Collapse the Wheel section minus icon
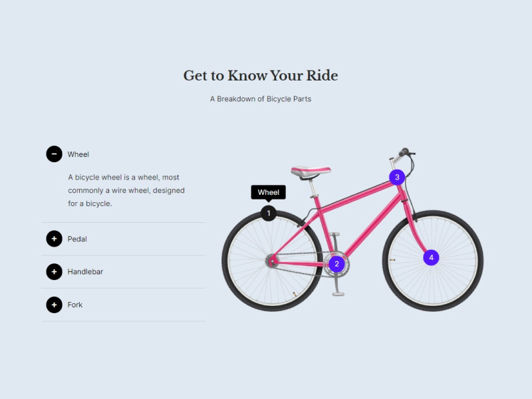Viewport: 532px width, 399px height. (x=54, y=154)
